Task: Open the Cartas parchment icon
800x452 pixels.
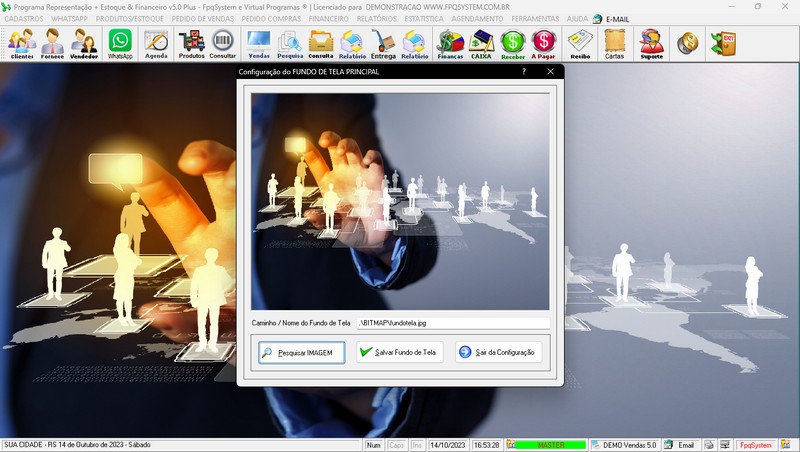Action: pos(614,44)
